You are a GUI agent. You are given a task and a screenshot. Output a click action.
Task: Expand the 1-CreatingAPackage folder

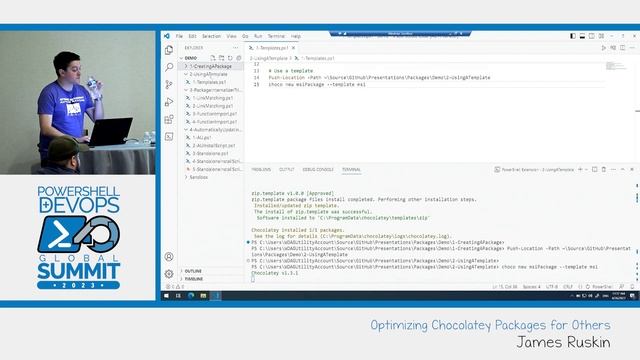[211, 66]
